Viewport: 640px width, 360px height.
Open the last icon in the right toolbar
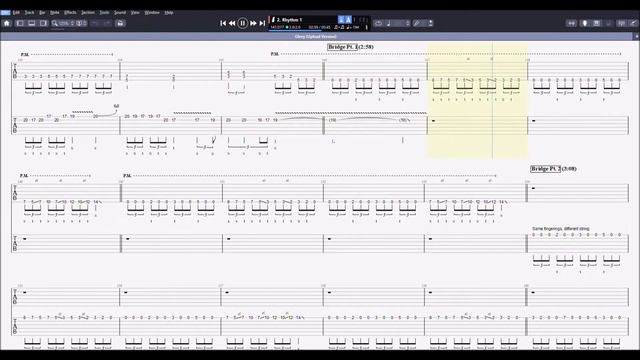coord(633,23)
